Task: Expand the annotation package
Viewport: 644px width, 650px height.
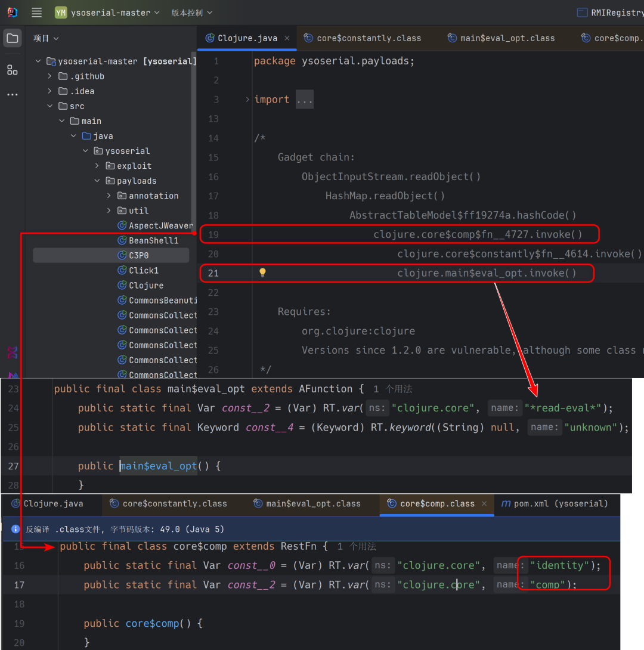Action: (x=109, y=196)
